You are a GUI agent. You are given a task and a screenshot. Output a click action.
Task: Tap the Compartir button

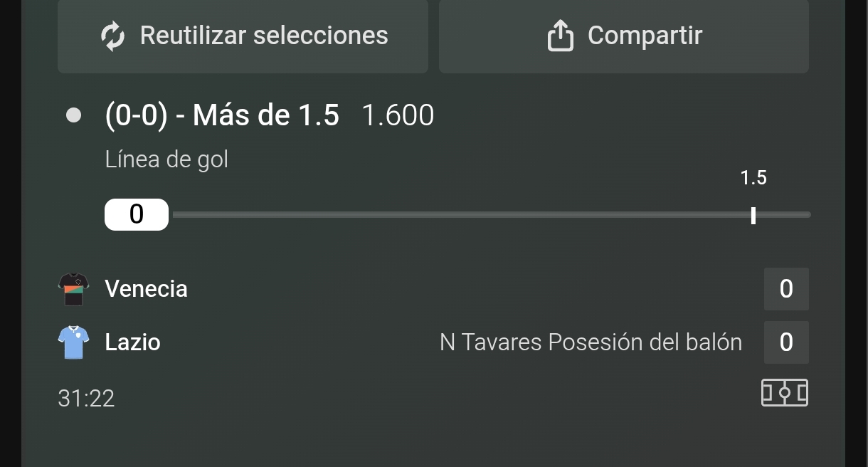point(624,36)
